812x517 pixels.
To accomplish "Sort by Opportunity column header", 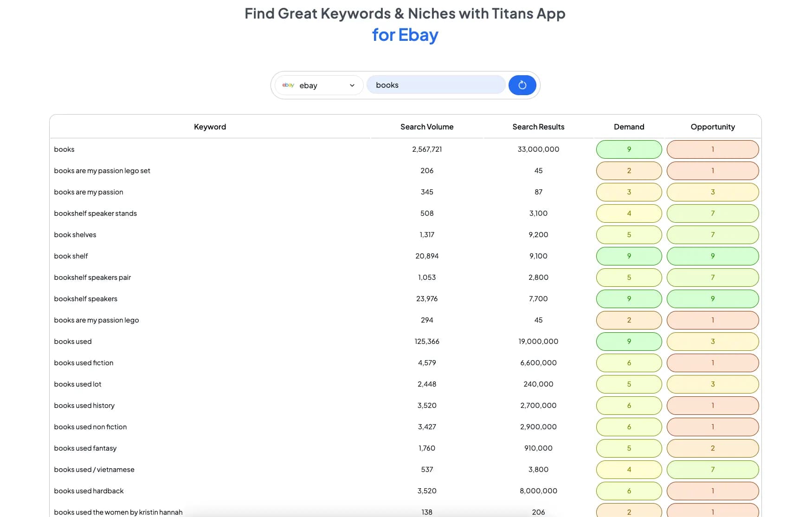I will [x=713, y=127].
